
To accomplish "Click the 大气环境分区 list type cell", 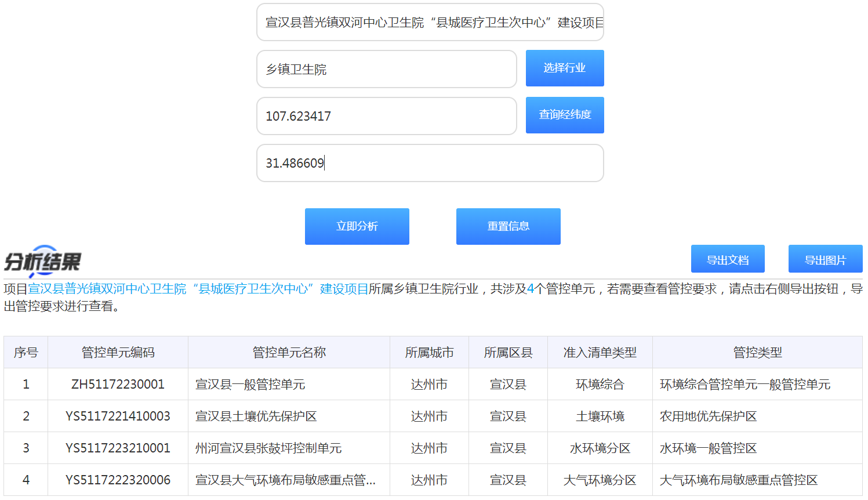I will point(600,480).
